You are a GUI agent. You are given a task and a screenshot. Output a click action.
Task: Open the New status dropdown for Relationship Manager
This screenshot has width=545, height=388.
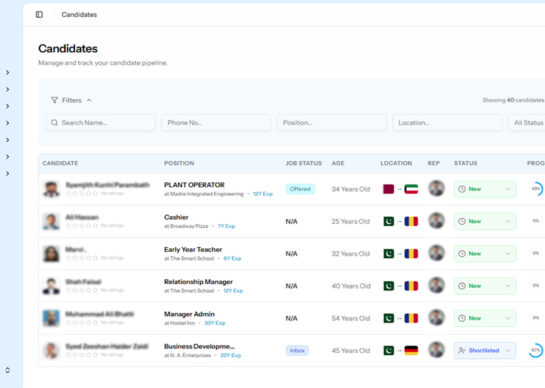click(x=485, y=286)
